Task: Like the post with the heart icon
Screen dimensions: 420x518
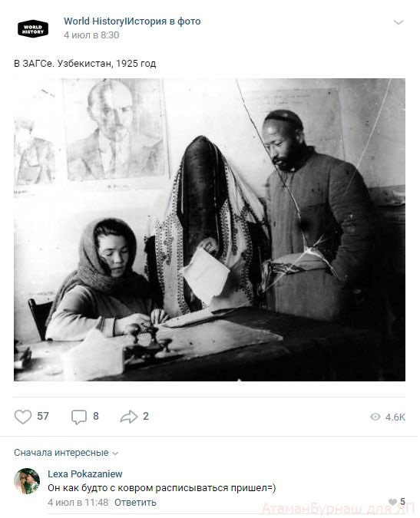Action: point(23,417)
